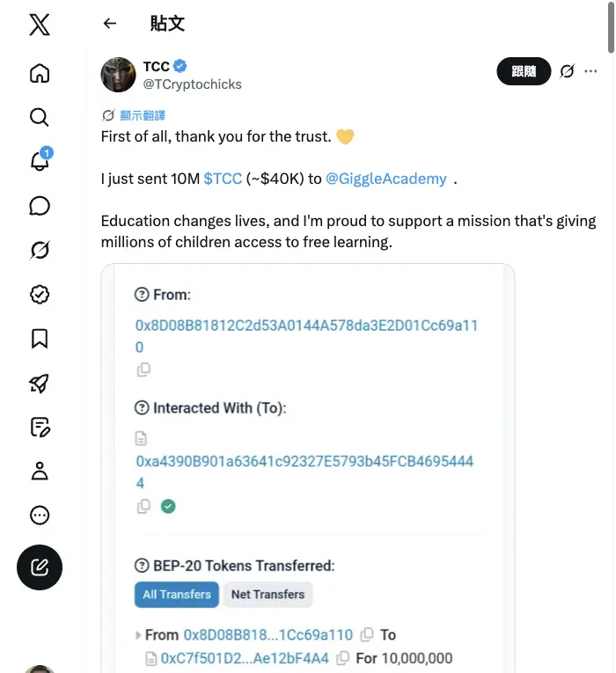Image resolution: width=616 pixels, height=673 pixels.
Task: Open Notifications bell with badge
Action: click(40, 159)
